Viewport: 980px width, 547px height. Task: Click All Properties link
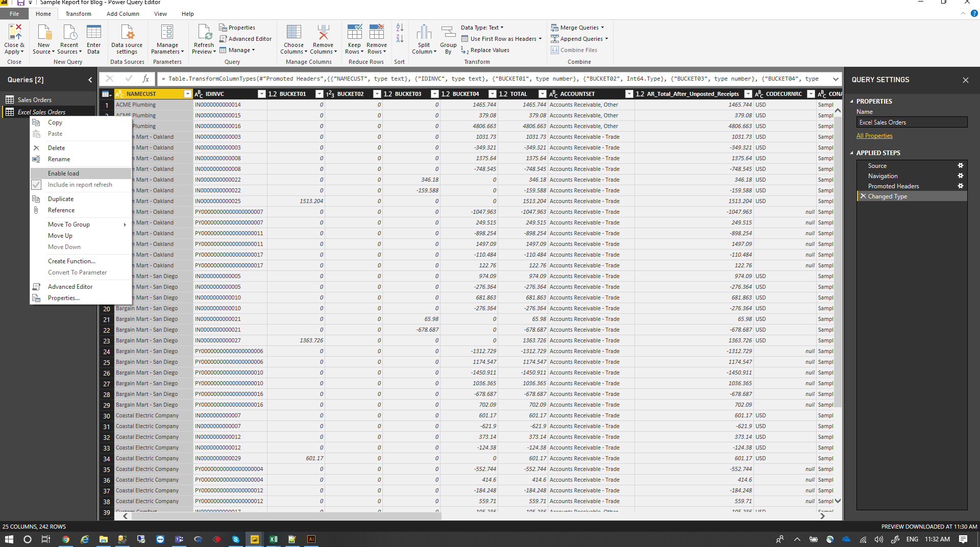click(x=874, y=136)
